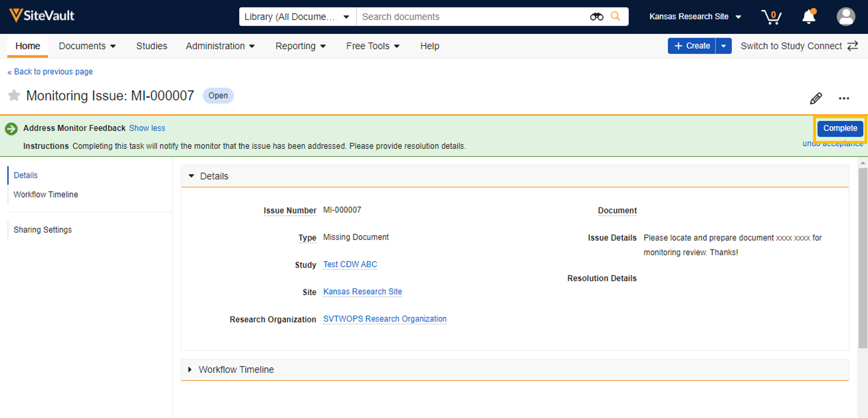Open the Test CDW ABC study link
The image size is (868, 418).
click(x=350, y=264)
